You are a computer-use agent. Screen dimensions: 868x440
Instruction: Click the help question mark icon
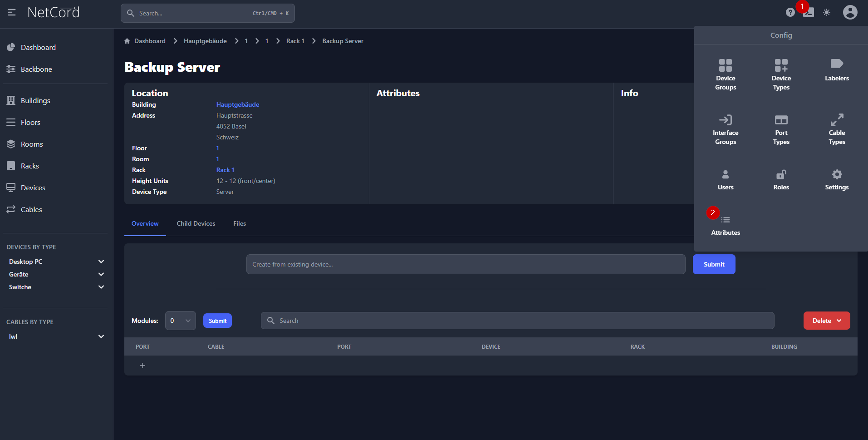point(790,12)
